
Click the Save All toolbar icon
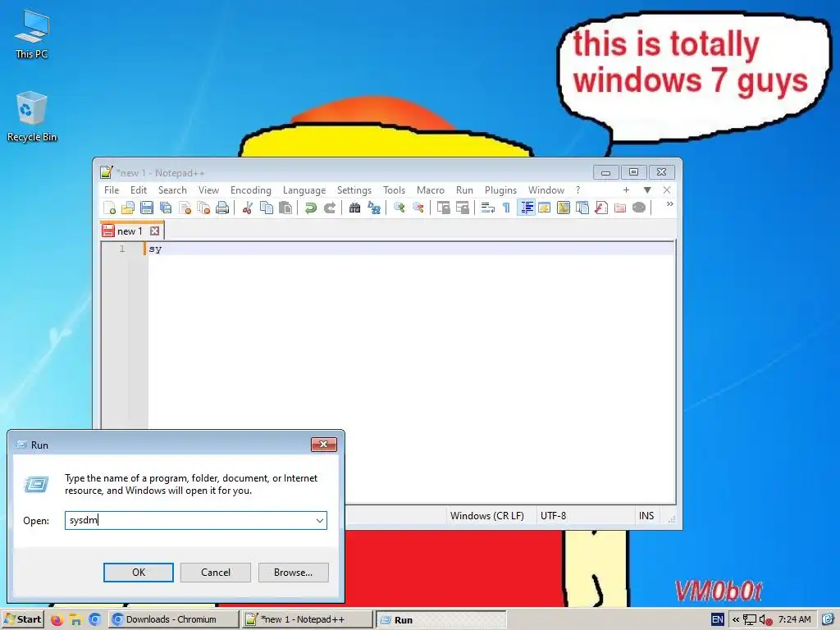coord(166,208)
